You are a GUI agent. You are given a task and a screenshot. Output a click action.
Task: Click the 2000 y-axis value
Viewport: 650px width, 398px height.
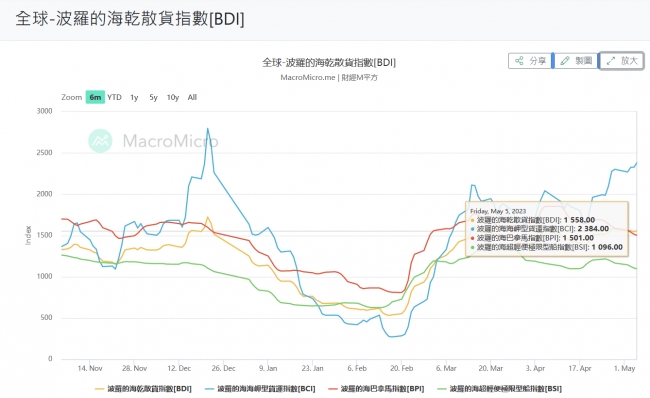44,194
